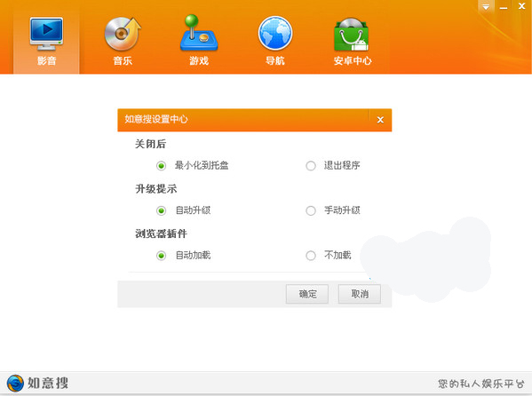Close the 如意搜设置中心 dialog
Viewport: 532px width, 396px height.
point(380,120)
